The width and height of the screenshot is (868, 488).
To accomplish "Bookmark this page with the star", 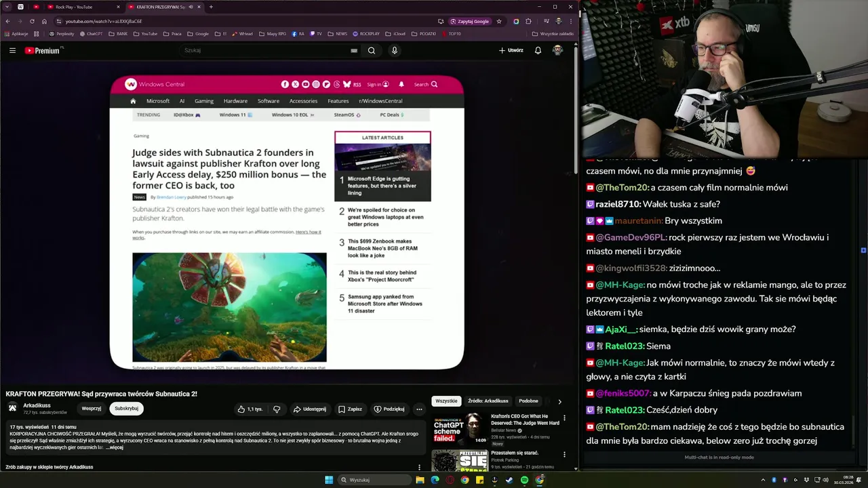I will pyautogui.click(x=499, y=21).
